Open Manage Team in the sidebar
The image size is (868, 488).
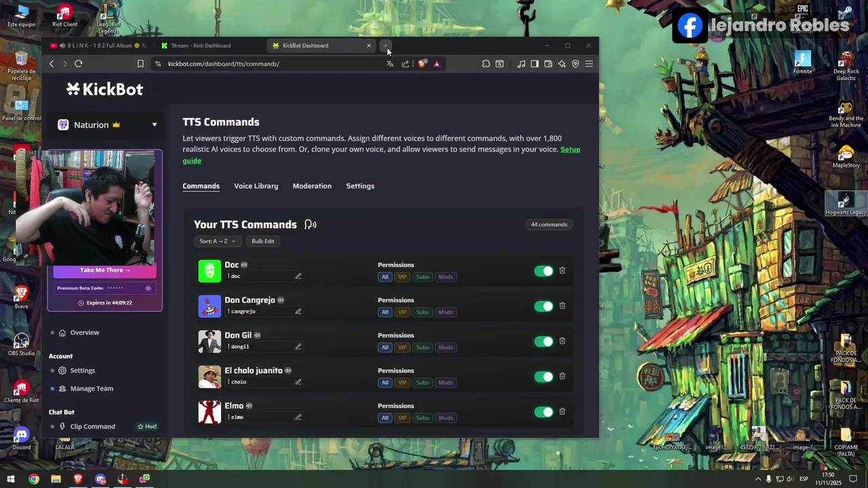point(92,388)
